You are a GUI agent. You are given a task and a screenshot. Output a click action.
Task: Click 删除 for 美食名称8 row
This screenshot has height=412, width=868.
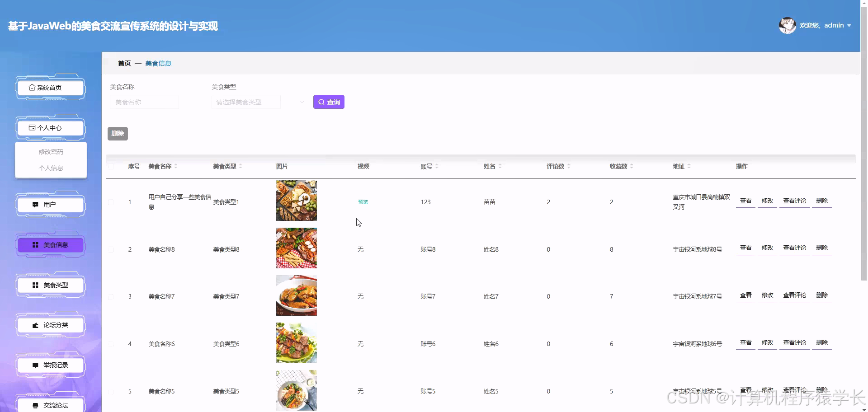click(822, 248)
